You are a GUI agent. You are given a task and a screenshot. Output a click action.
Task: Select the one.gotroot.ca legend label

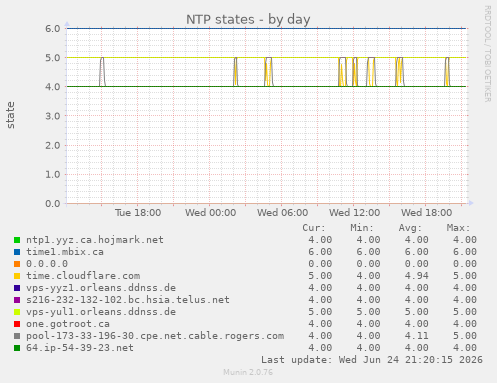pos(68,324)
